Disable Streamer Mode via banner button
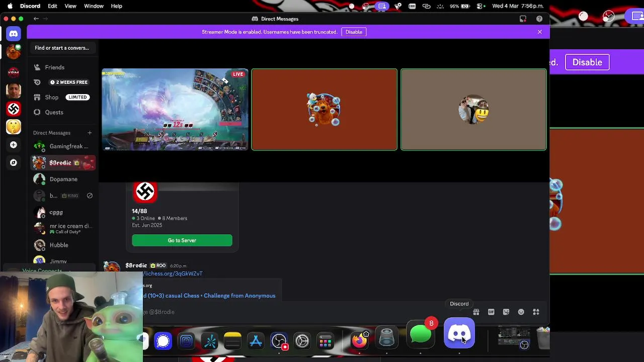This screenshot has height=362, width=644. tap(354, 32)
